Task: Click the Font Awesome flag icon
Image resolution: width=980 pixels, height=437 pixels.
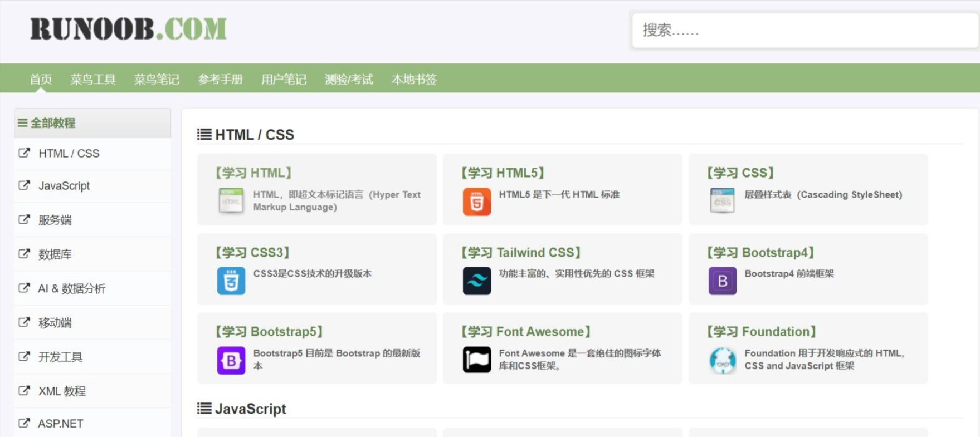Action: 477,360
